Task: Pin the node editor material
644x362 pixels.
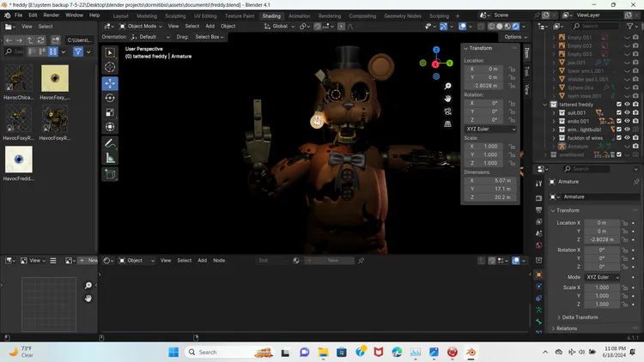Action: pos(361,260)
